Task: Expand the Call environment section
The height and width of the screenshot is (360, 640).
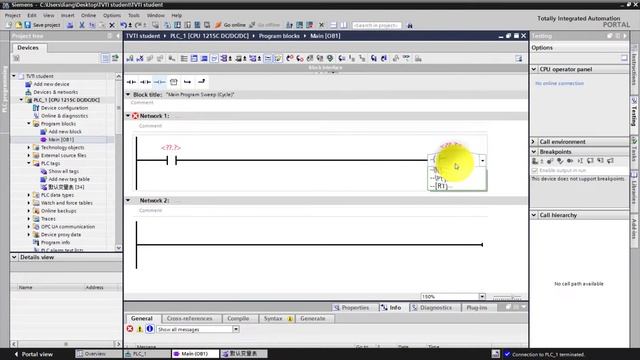Action: tap(534, 142)
